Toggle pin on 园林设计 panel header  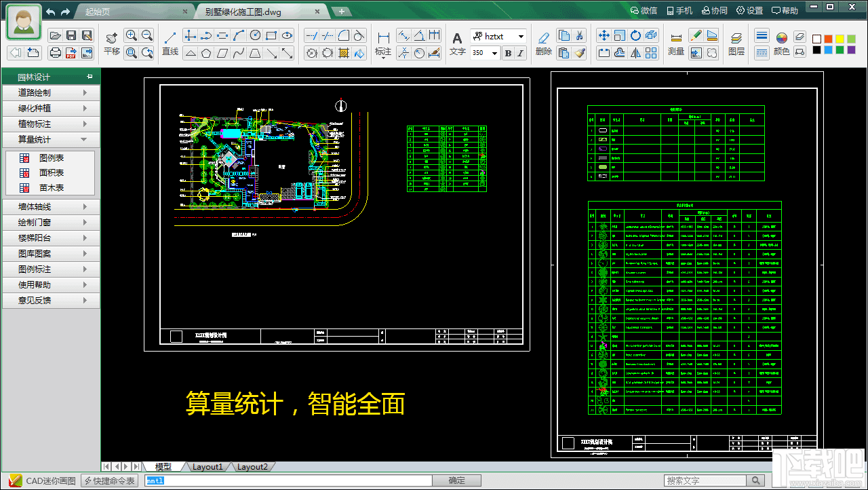90,77
